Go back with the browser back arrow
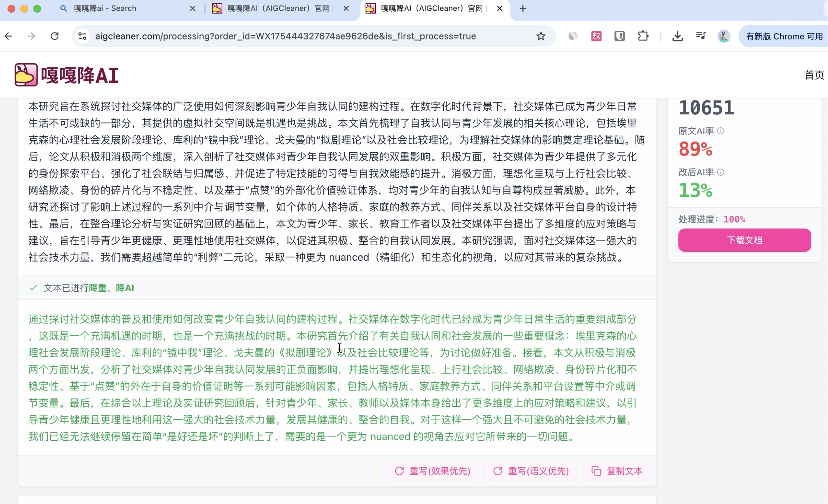 click(8, 36)
